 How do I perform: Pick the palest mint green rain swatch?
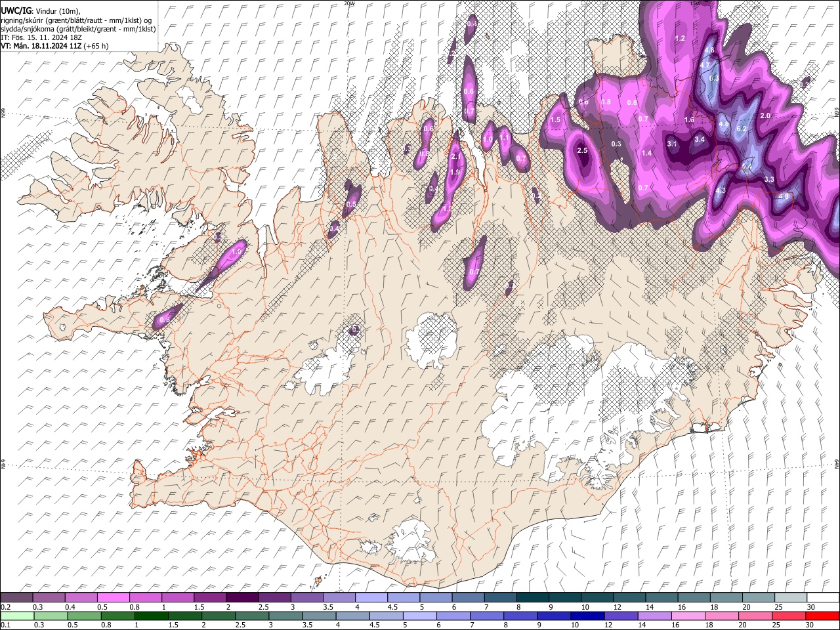click(x=17, y=616)
